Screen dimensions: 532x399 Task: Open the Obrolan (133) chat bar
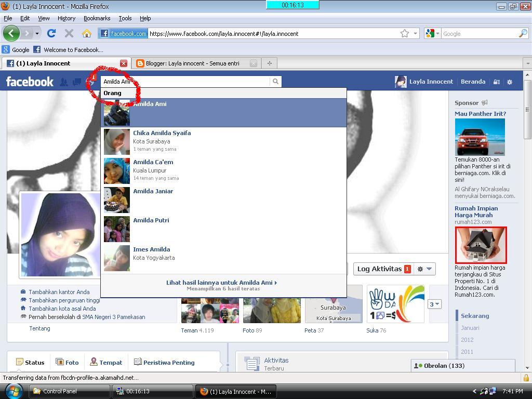click(x=463, y=365)
